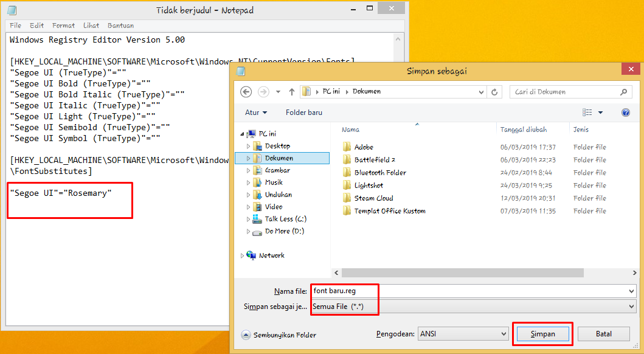The width and height of the screenshot is (644, 354).
Task: Click the Simpan button
Action: (x=542, y=334)
